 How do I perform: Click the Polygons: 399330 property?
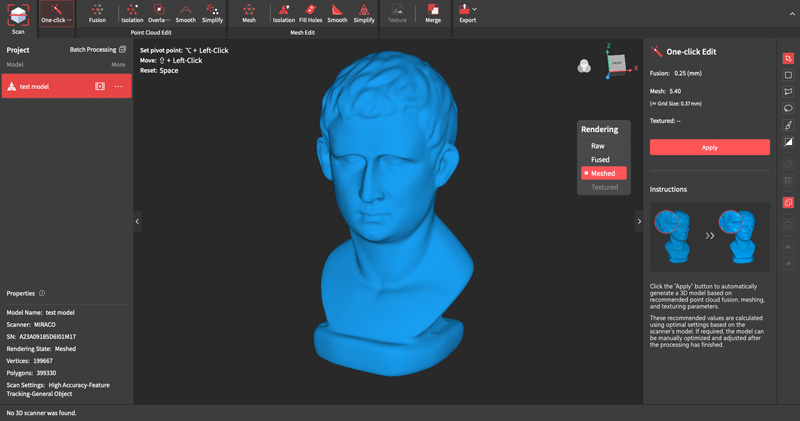[31, 373]
